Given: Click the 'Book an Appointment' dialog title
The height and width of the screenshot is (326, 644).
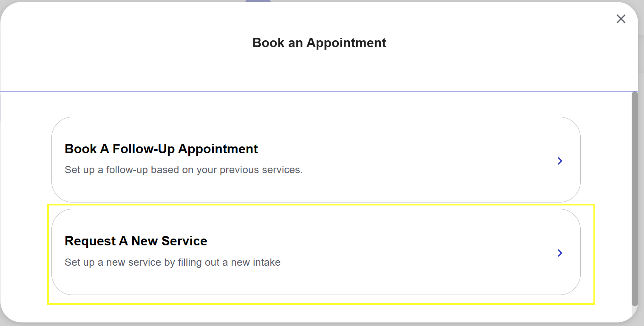Looking at the screenshot, I should (319, 43).
